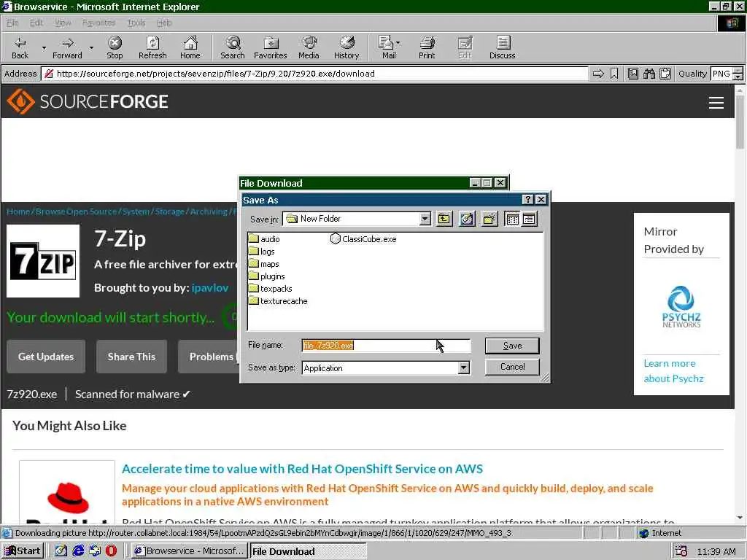
Task: Open Learn more about Psychz link
Action: pos(673,371)
